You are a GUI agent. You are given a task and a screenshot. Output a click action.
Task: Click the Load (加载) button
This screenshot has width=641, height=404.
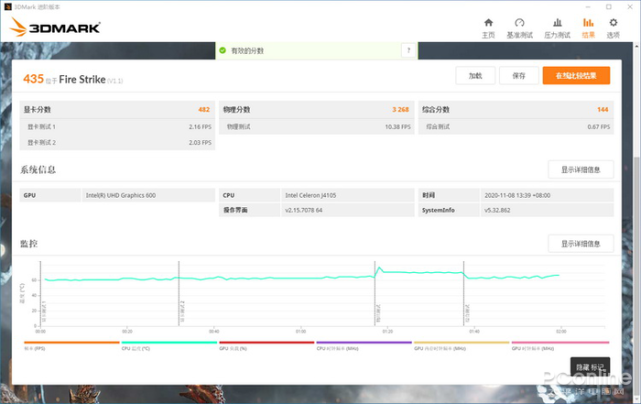pyautogui.click(x=475, y=75)
